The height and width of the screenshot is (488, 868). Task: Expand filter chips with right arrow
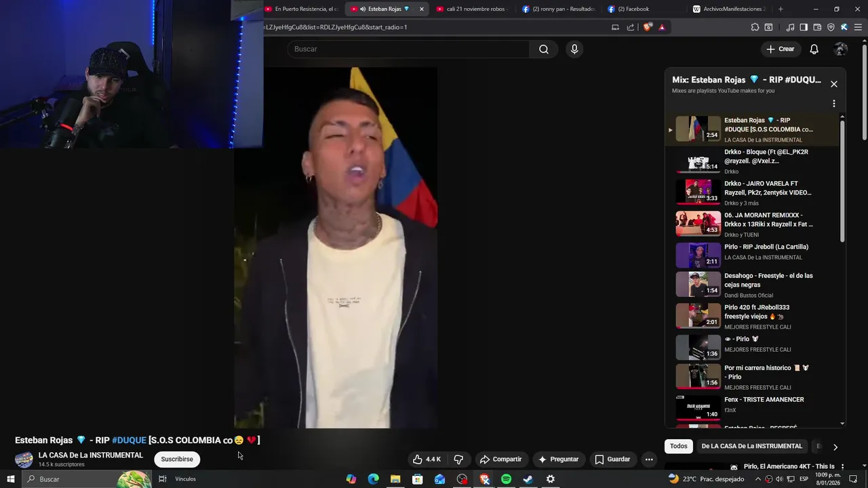[835, 447]
